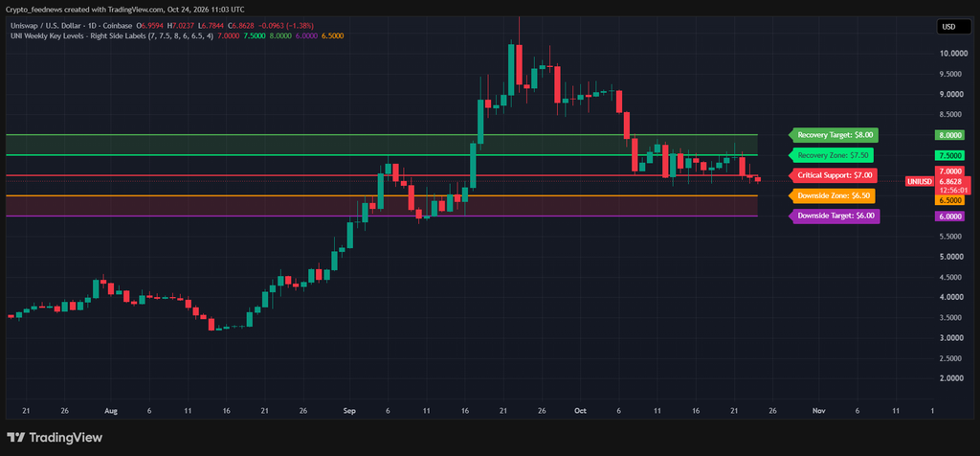Select the Recovery Zone: $7.50 label
Image resolution: width=980 pixels, height=456 pixels.
click(x=832, y=155)
